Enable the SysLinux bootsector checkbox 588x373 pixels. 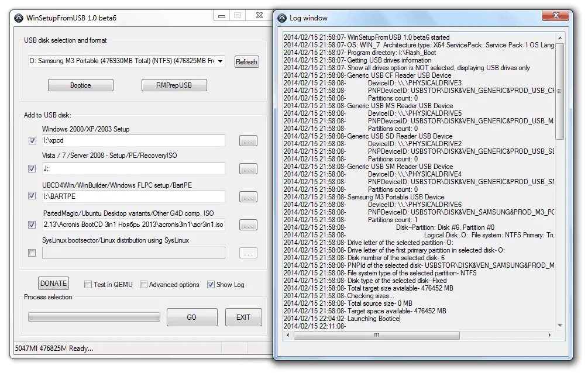32,253
